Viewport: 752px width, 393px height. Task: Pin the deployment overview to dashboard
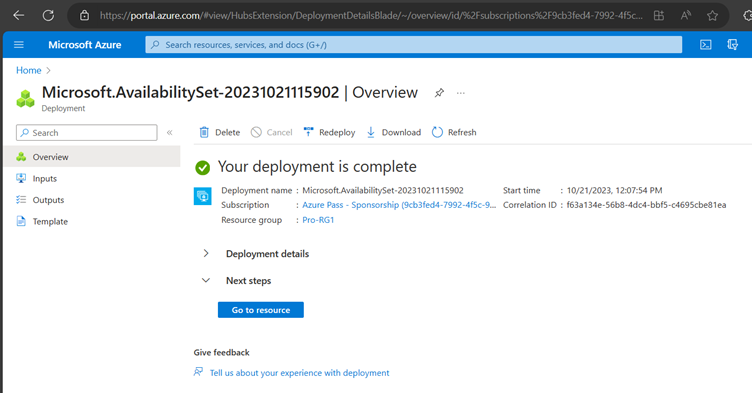coord(439,93)
